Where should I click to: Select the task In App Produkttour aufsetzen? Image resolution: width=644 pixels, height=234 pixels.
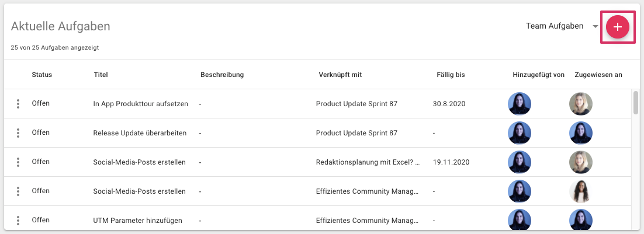point(140,104)
